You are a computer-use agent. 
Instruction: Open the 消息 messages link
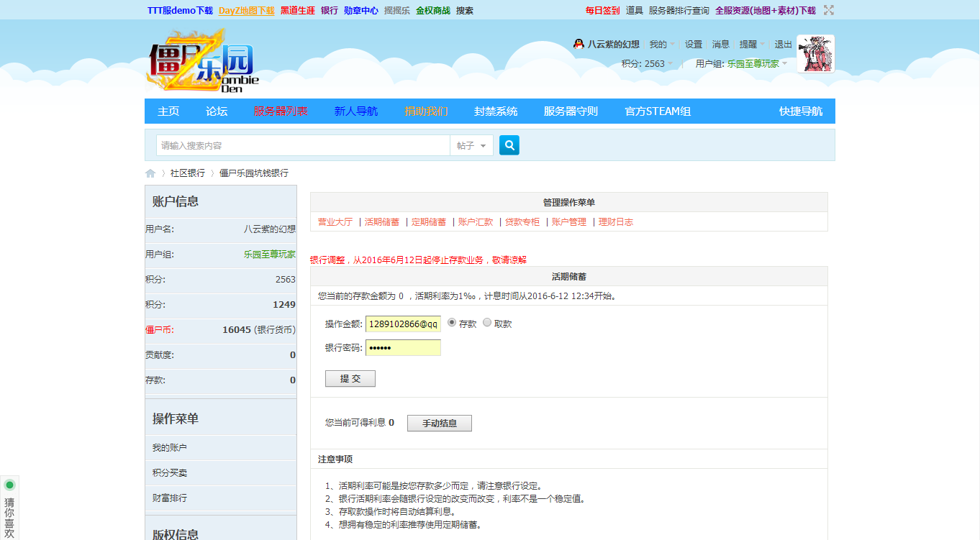pos(721,44)
